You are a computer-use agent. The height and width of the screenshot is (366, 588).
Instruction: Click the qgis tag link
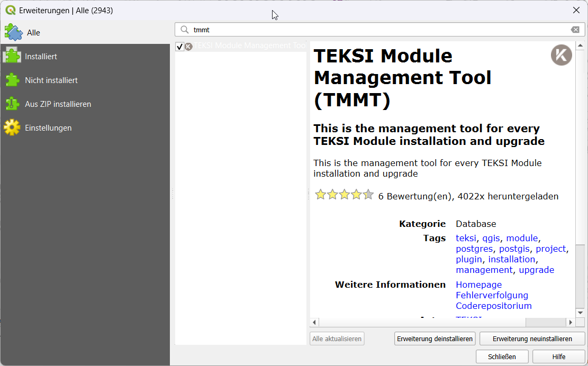point(491,238)
